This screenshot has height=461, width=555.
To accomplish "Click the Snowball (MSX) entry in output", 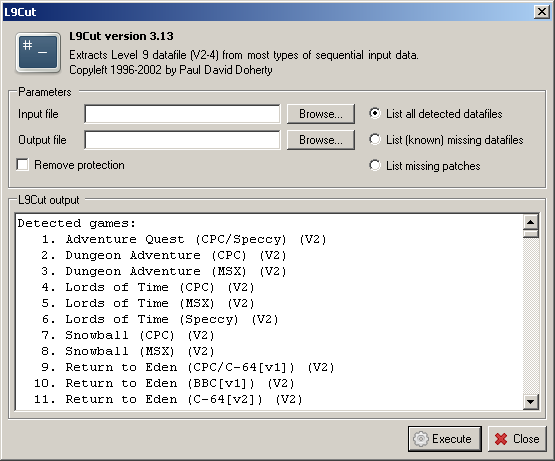I will (128, 351).
